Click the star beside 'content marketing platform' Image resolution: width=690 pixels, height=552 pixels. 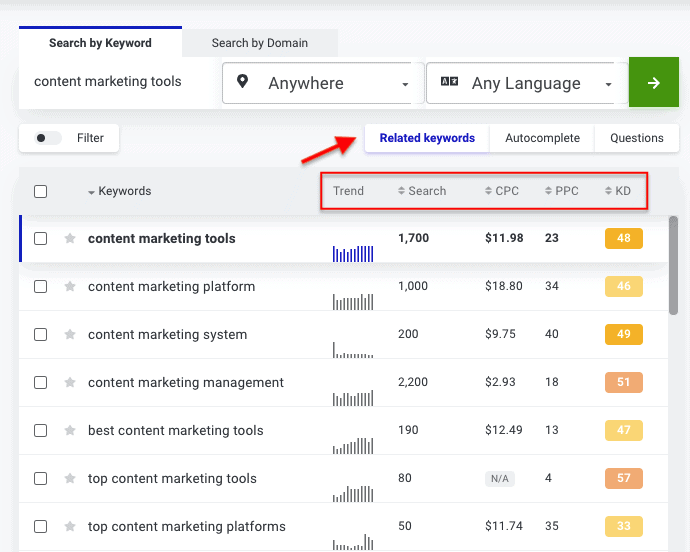click(70, 287)
